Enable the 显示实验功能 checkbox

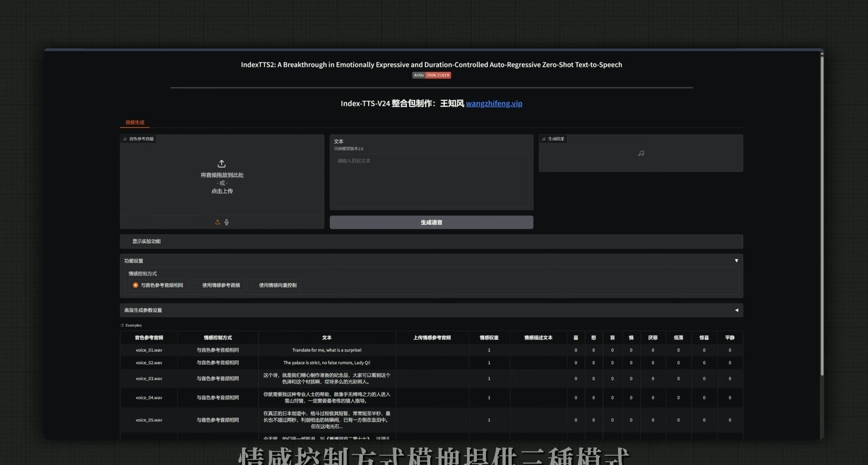click(x=127, y=242)
